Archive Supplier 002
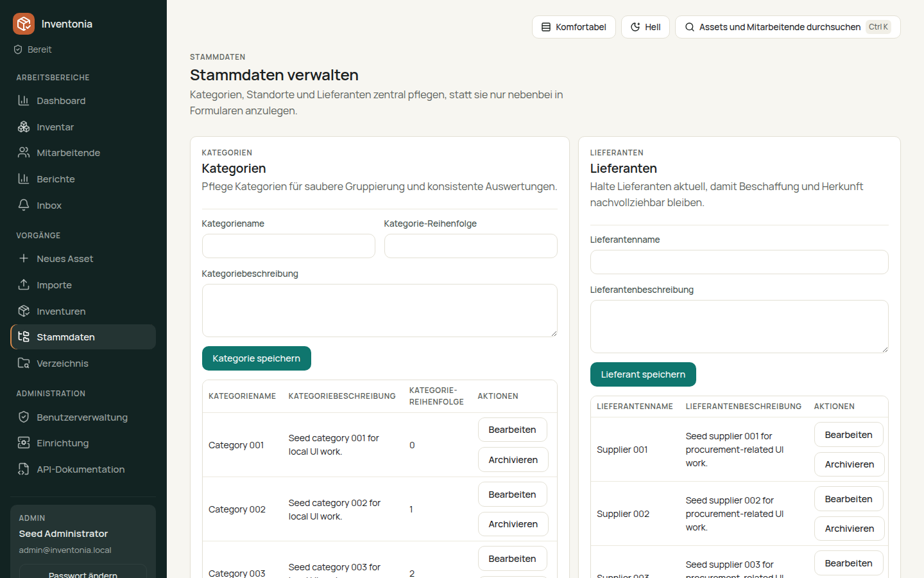 pos(850,529)
